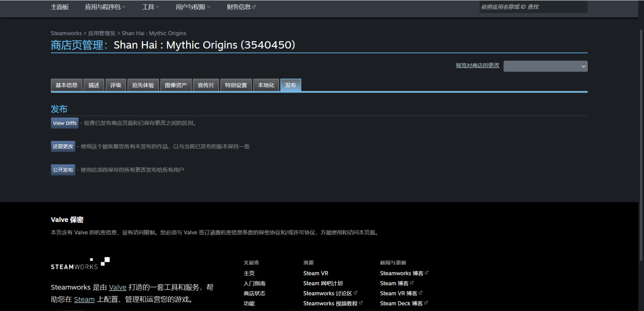Click the Steamworks logo in footer
The width and height of the screenshot is (644, 311).
pyautogui.click(x=80, y=263)
